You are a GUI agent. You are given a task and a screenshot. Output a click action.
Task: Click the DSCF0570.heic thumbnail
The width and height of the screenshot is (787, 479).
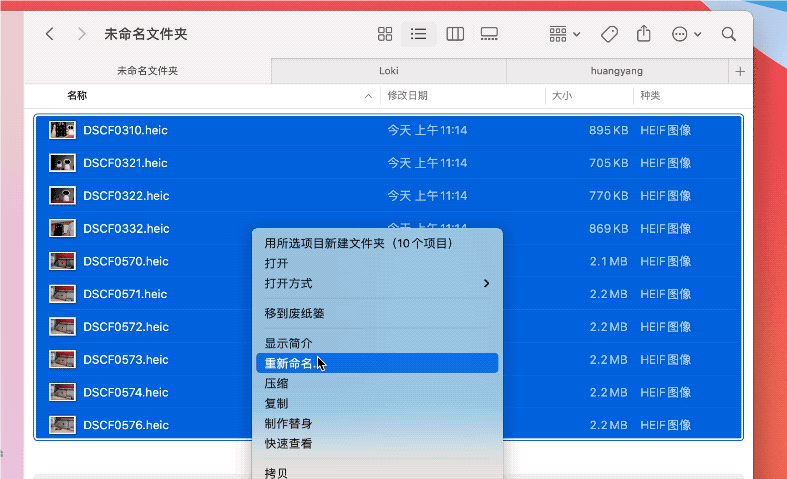(62, 261)
